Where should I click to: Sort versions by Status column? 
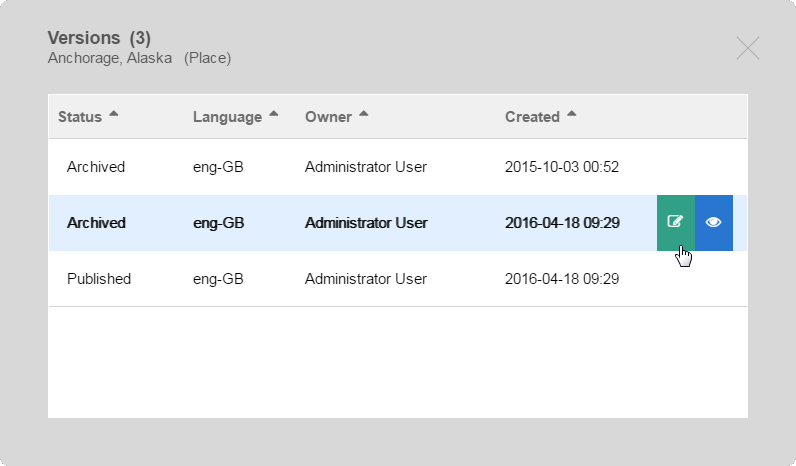click(x=80, y=117)
